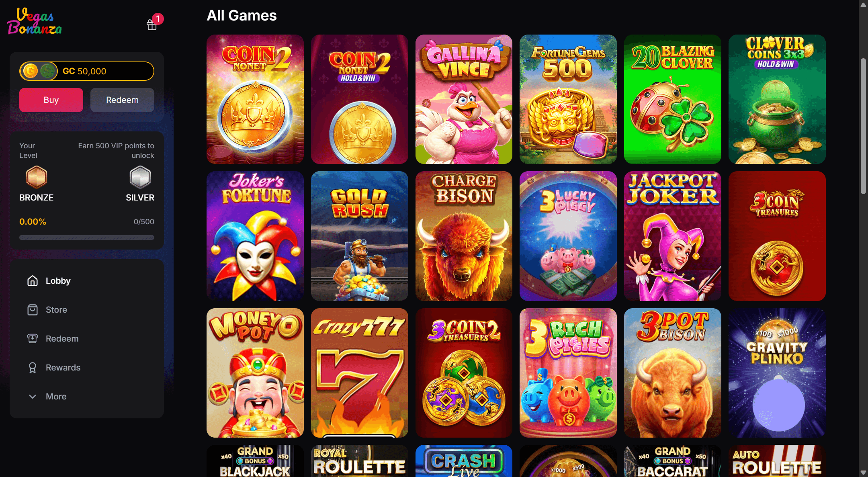Viewport: 868px width, 477px height.
Task: Open the gift box notification icon
Action: (152, 25)
